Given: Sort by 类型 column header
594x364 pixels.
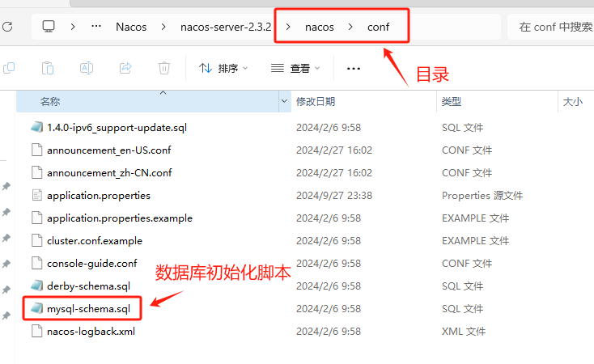Looking at the screenshot, I should tap(452, 101).
